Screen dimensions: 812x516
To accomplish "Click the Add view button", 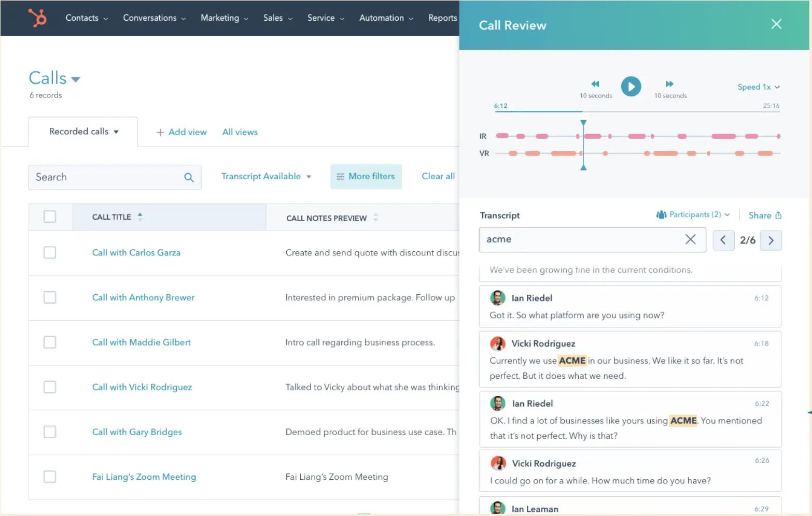I will click(x=181, y=132).
